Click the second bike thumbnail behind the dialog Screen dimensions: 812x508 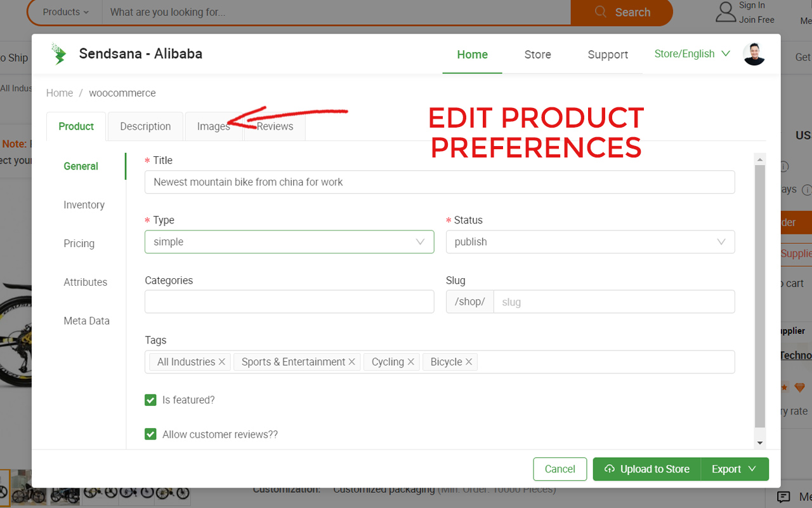click(29, 488)
